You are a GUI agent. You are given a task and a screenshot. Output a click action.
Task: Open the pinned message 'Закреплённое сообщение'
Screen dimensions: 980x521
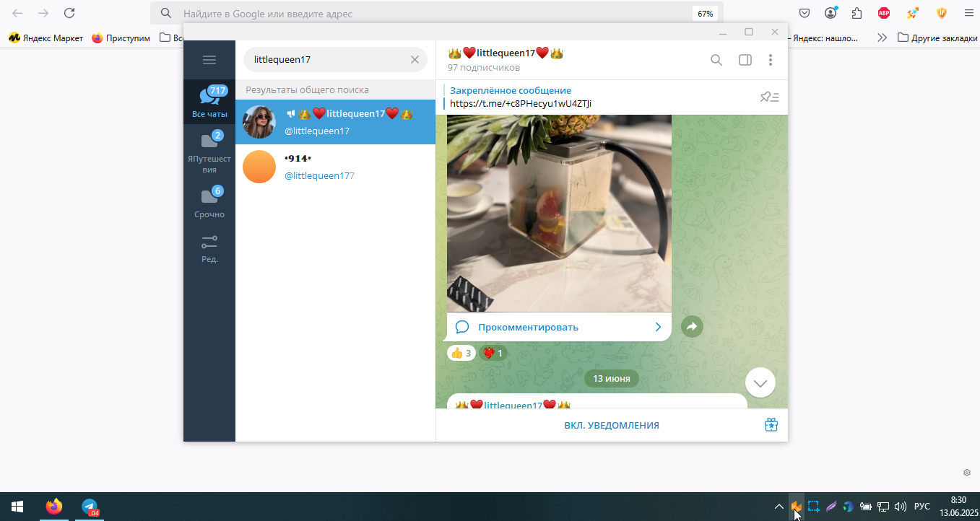coord(511,90)
